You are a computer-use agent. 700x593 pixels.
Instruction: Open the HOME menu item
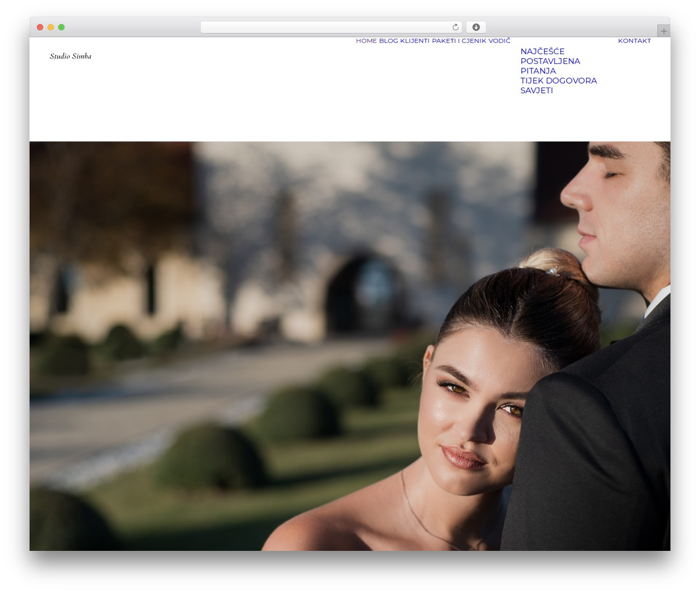366,41
